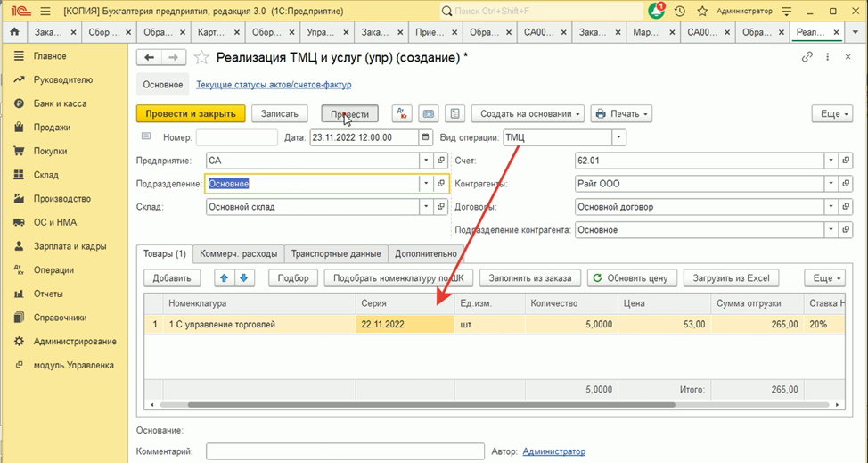The height and width of the screenshot is (463, 868).
Task: Open report icon next to postings
Action: pos(429,113)
